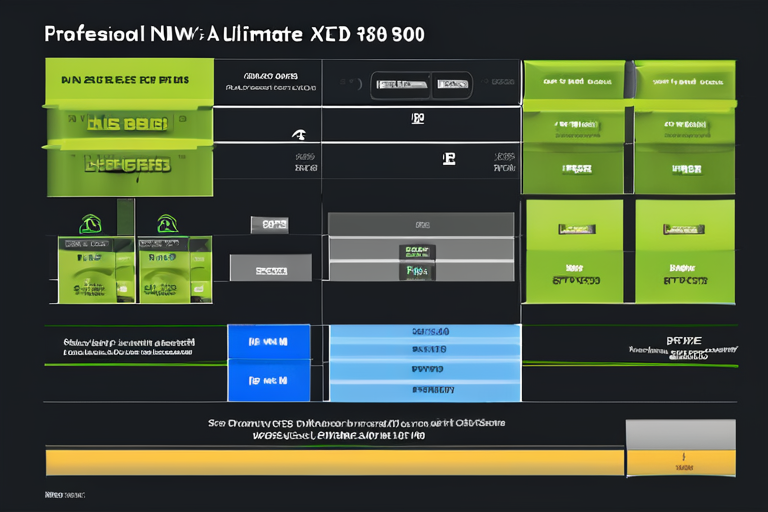Image resolution: width=768 pixels, height=512 pixels.
Task: Select the last row in the light blue list
Action: 425,391
